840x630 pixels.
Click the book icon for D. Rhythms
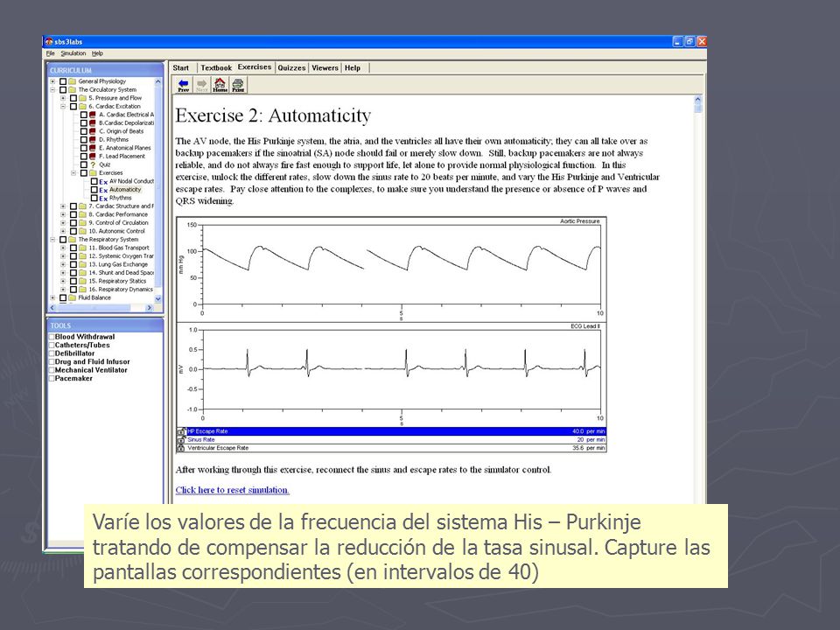pos(93,139)
